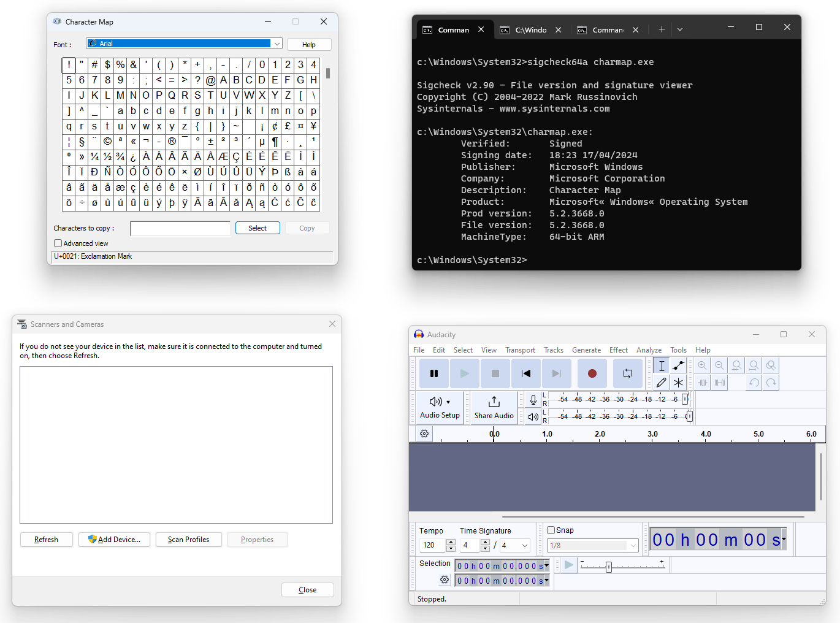The image size is (840, 623).
Task: Trim audio outside selection icon
Action: pyautogui.click(x=703, y=383)
